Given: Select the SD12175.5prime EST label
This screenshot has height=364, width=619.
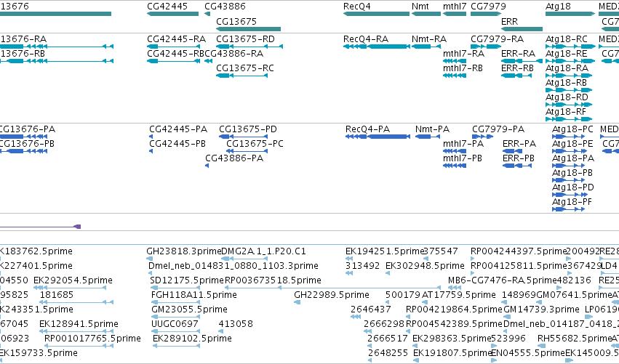Looking at the screenshot, I should tap(187, 280).
